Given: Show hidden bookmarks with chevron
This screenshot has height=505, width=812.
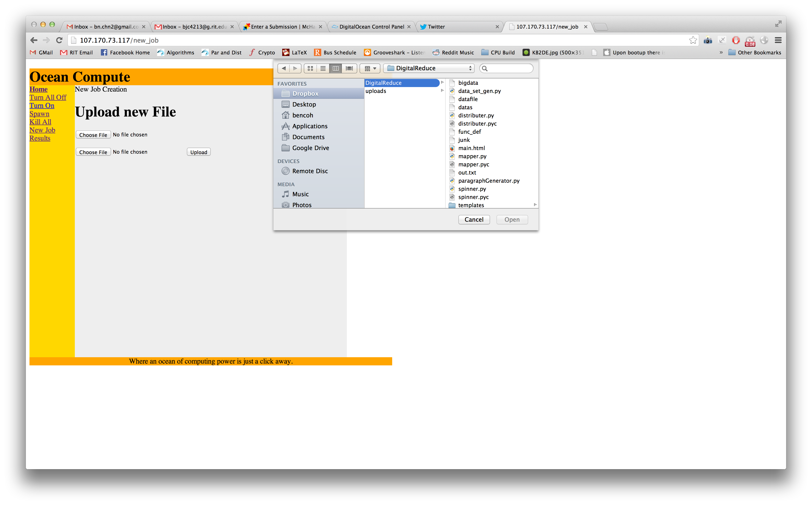Looking at the screenshot, I should point(721,52).
